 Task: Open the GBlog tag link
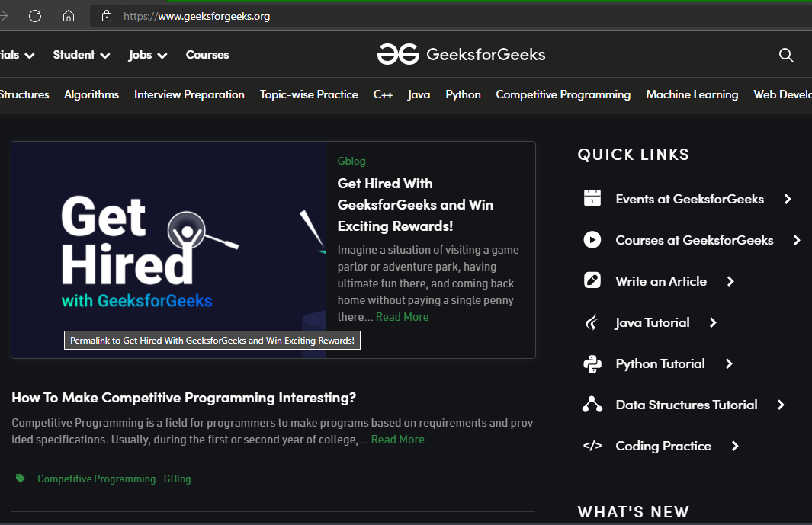[177, 479]
